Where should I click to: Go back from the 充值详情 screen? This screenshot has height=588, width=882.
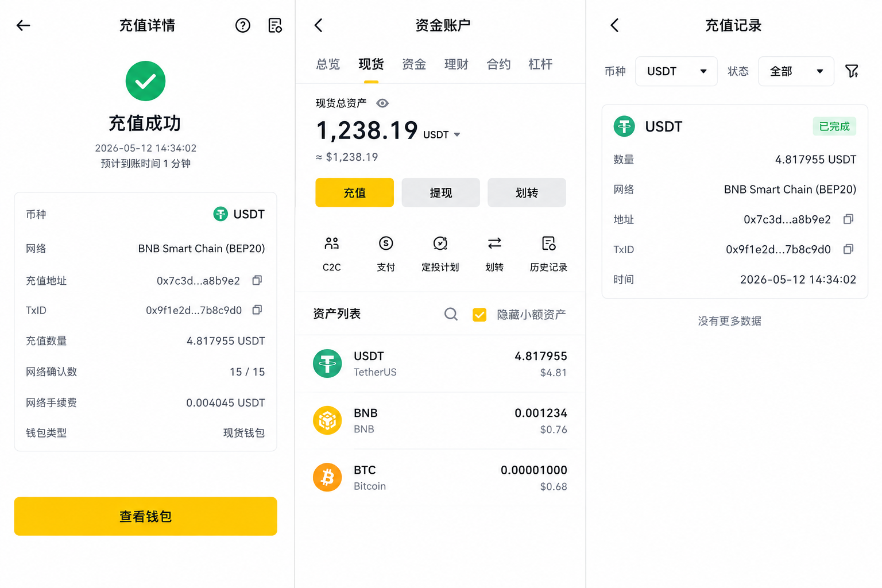(x=23, y=25)
